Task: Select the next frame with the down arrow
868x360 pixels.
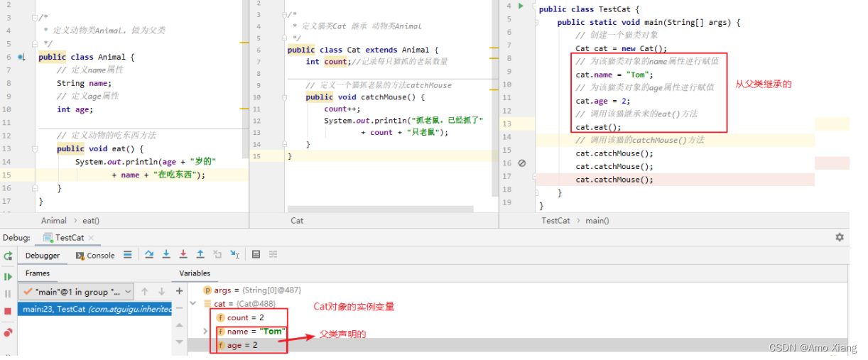Action: [x=161, y=292]
